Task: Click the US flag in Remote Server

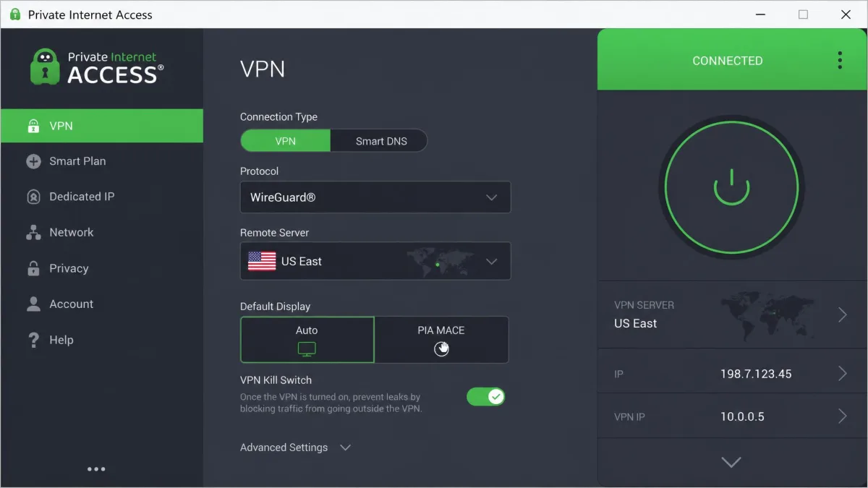Action: click(262, 261)
